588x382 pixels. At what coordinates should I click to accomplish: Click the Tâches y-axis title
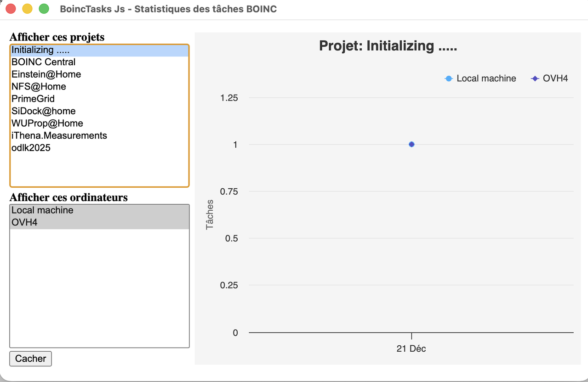210,214
